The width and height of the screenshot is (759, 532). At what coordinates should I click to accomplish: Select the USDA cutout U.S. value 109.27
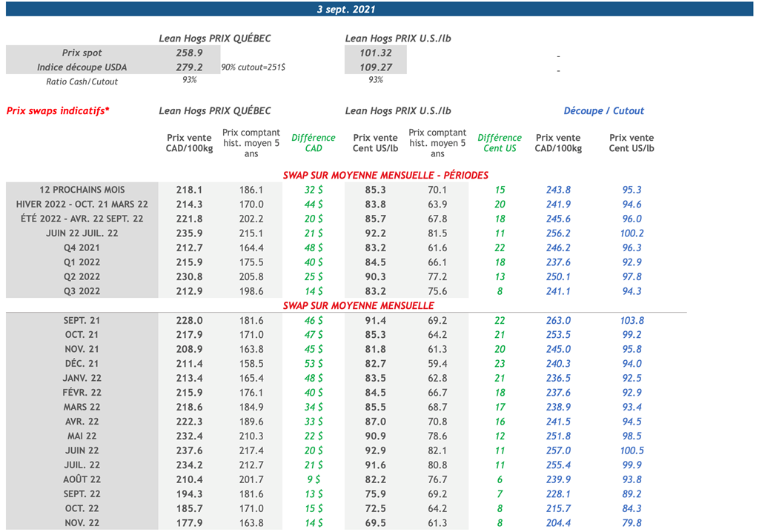point(375,67)
